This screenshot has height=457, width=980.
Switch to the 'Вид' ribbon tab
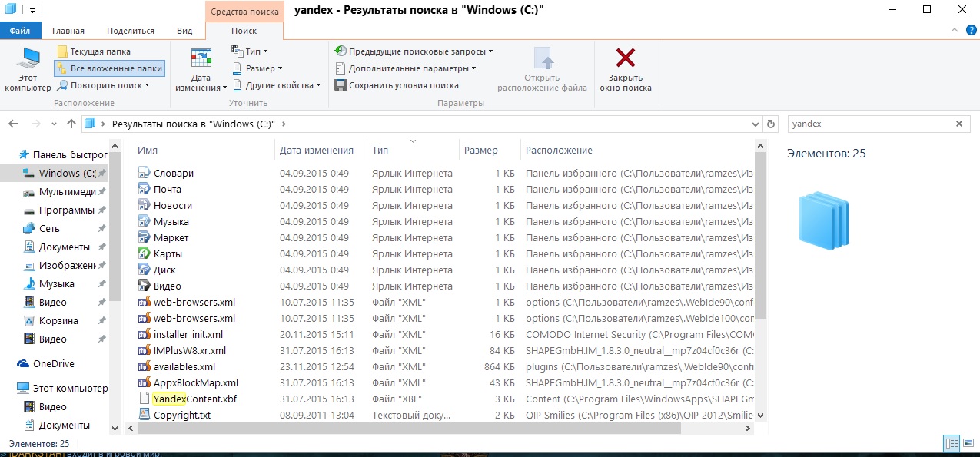coord(184,31)
